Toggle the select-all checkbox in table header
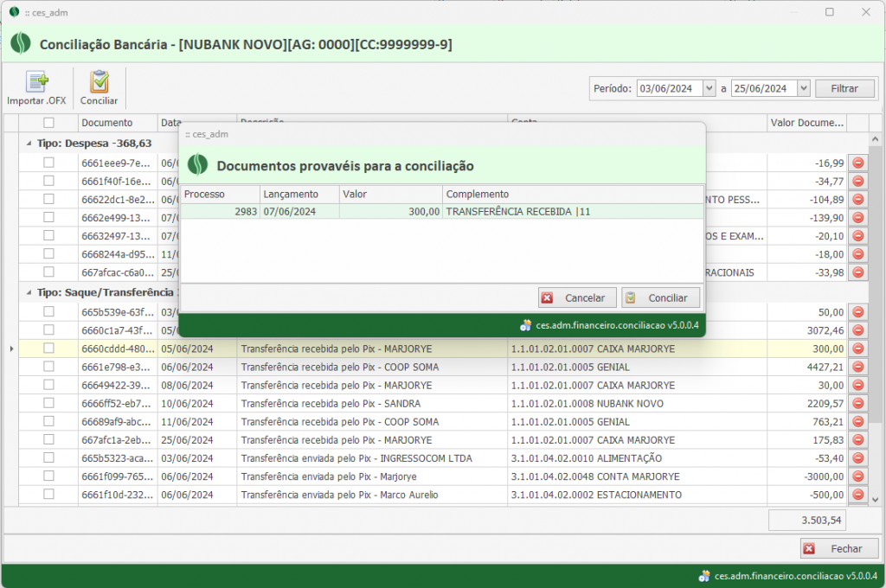The width and height of the screenshot is (886, 588). point(48,123)
